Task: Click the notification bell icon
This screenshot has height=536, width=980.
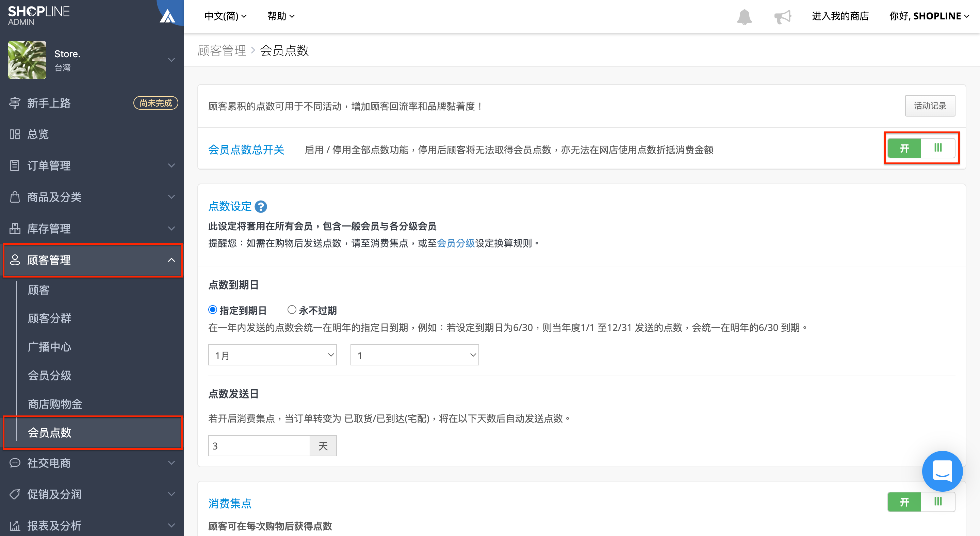Action: click(744, 16)
